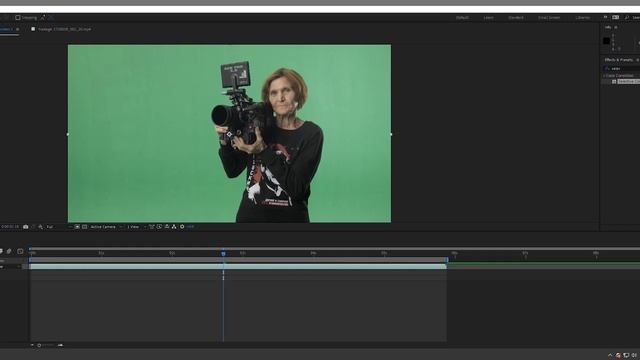Switch to the Small Screen workspace
Screen dimensions: 640x360
(549, 18)
